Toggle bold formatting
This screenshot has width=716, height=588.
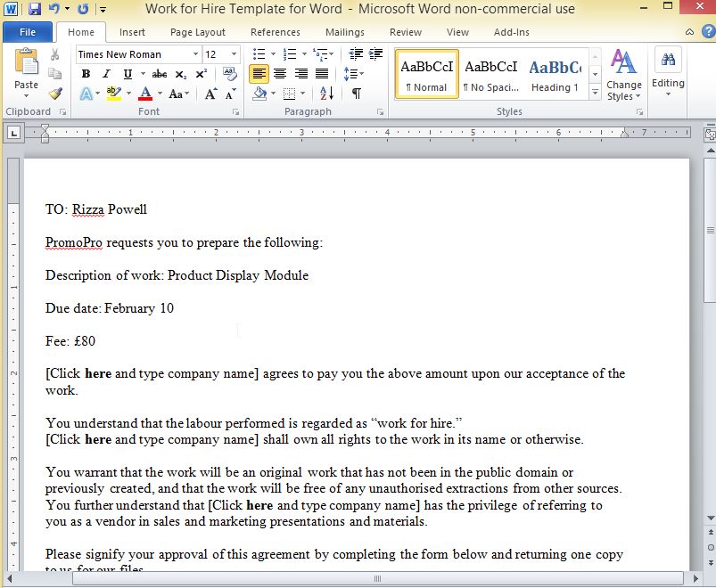(x=87, y=74)
